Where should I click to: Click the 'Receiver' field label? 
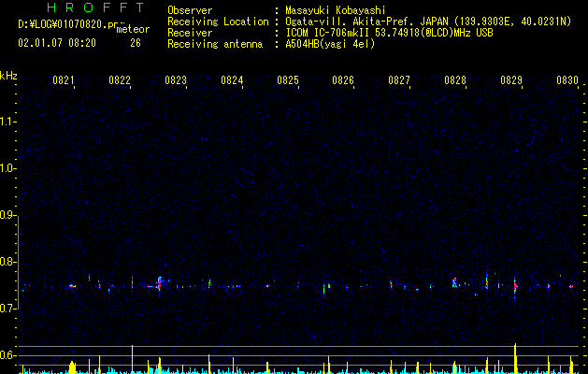pos(190,33)
